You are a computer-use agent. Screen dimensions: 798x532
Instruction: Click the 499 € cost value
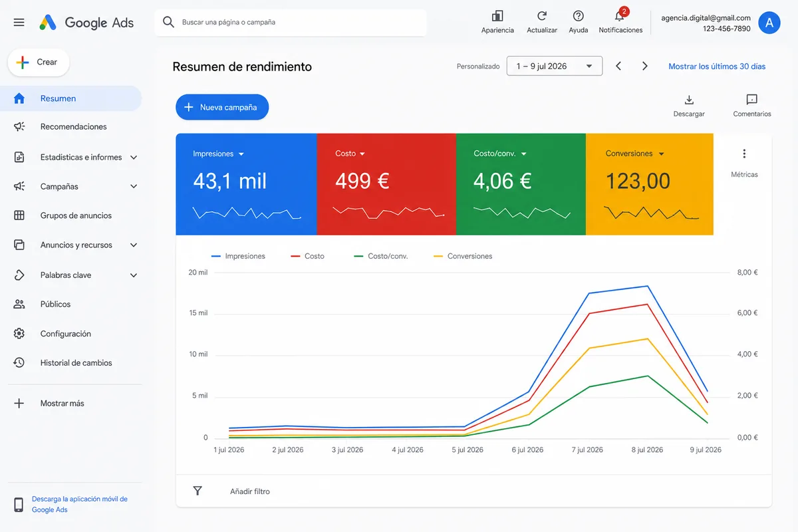pos(362,181)
